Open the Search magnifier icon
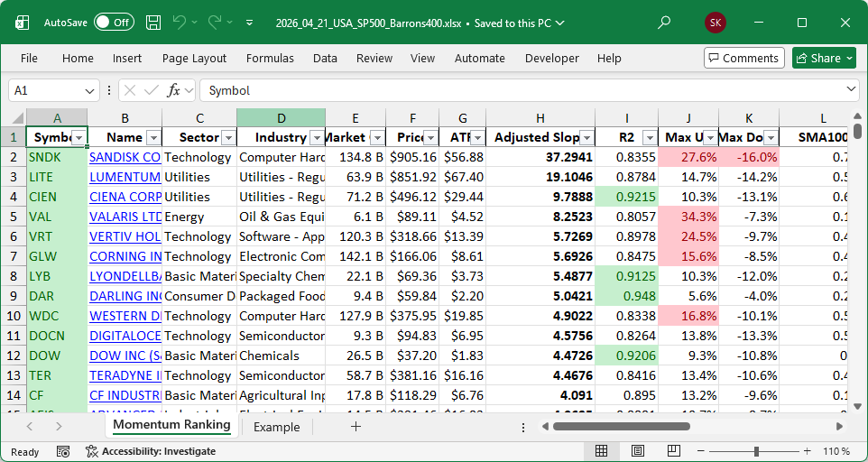Viewport: 868px width, 462px height. [x=664, y=23]
